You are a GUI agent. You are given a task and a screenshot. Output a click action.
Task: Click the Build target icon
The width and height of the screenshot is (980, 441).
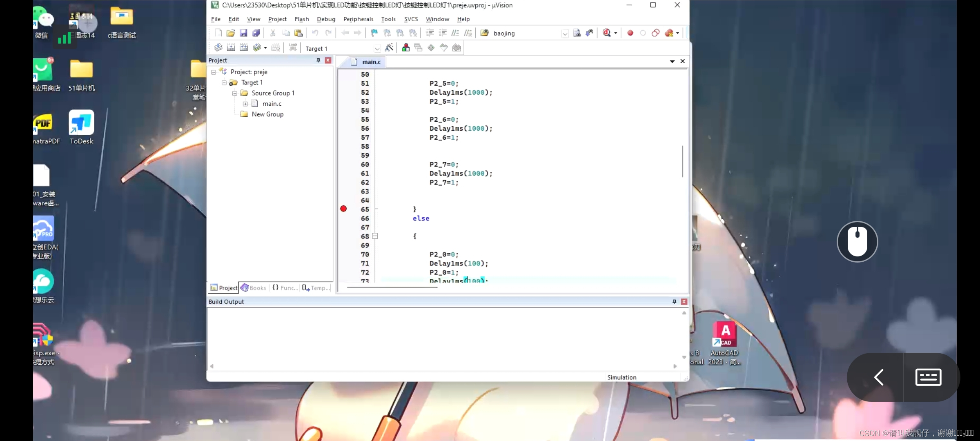pos(231,48)
